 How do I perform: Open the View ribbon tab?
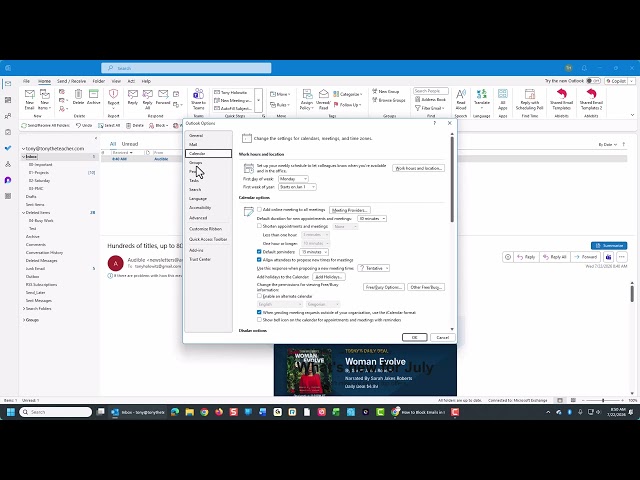click(116, 81)
